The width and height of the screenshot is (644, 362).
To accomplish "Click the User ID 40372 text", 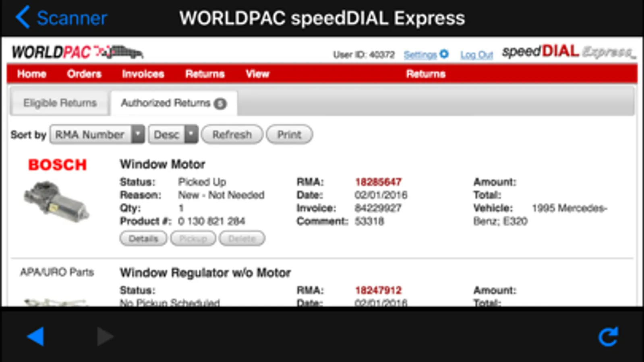I will point(364,55).
